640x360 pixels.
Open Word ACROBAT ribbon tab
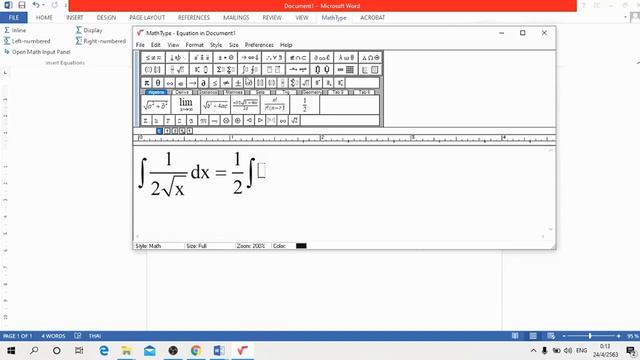point(372,18)
